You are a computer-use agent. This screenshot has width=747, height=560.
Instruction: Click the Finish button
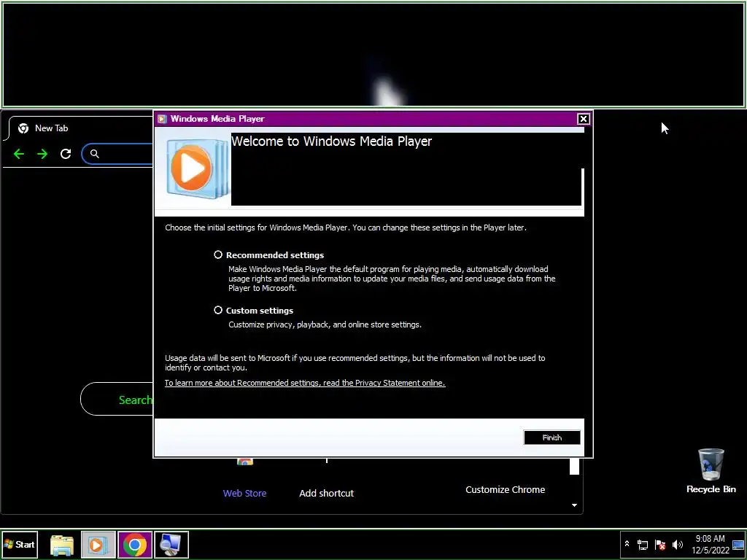click(551, 437)
